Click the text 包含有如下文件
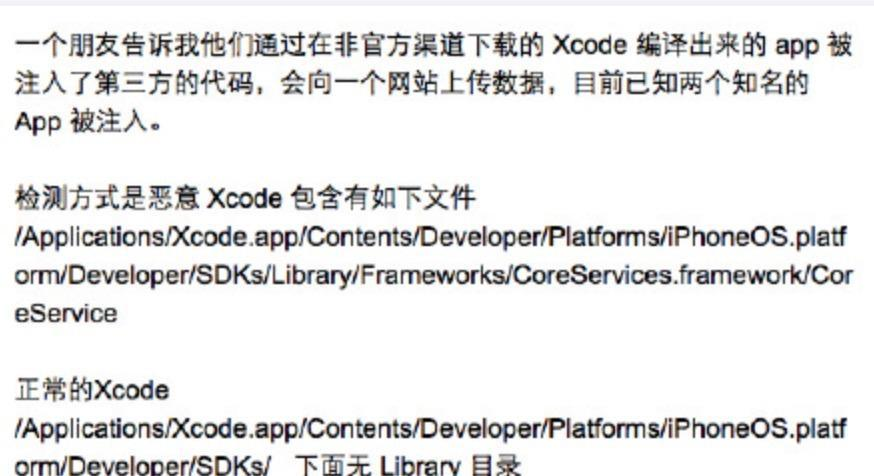 tap(383, 198)
